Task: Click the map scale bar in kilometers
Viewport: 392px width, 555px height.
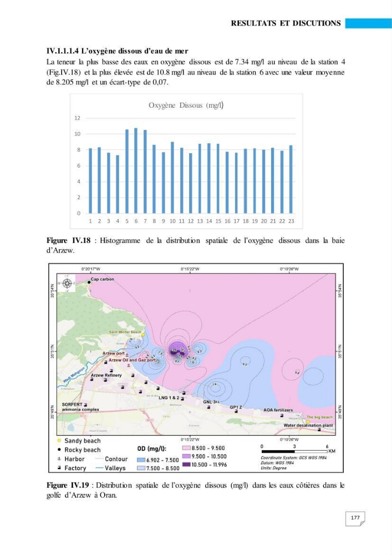Action: tap(295, 451)
